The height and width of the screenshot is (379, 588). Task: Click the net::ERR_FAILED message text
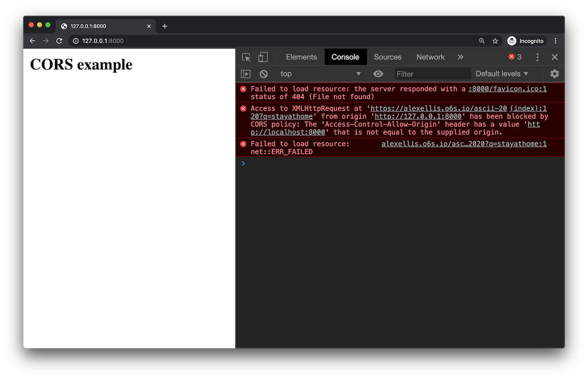281,152
